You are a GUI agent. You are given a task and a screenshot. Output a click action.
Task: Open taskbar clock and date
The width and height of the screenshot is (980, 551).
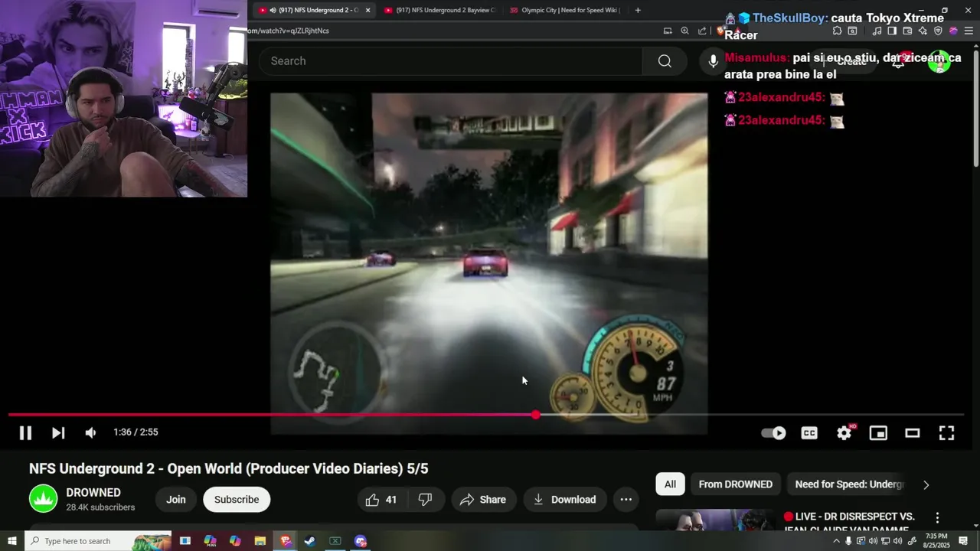tap(936, 541)
